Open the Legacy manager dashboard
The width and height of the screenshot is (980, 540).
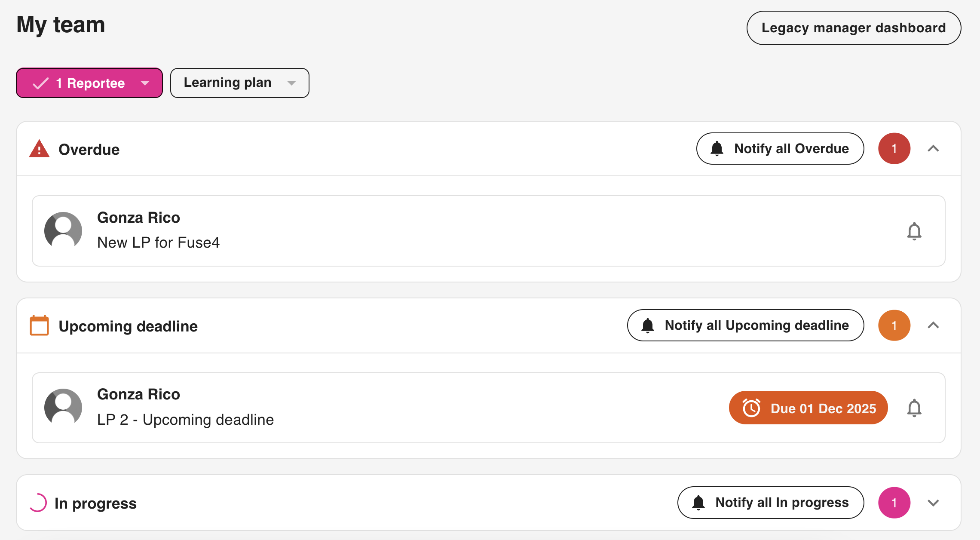853,28
